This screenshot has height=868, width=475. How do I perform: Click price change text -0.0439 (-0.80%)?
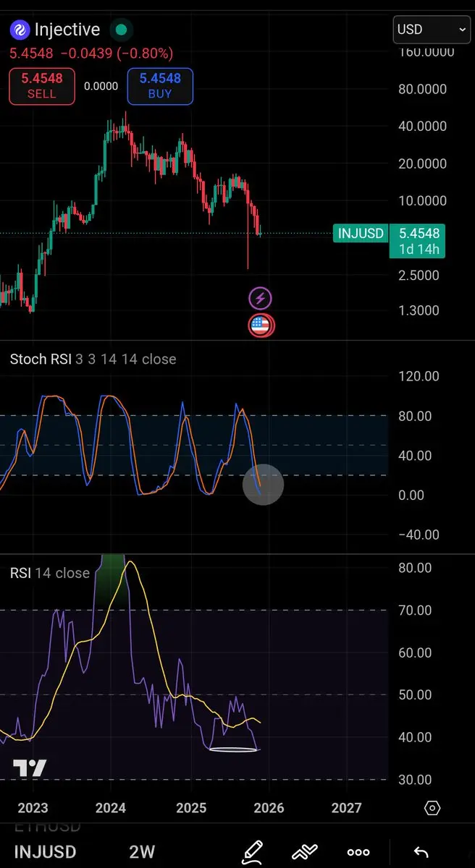click(x=117, y=54)
